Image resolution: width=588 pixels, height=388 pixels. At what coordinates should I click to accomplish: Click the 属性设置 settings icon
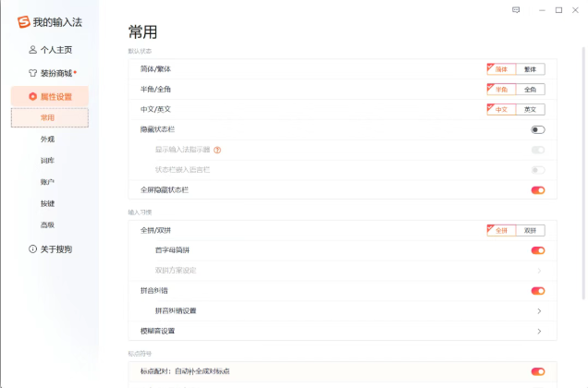click(x=33, y=96)
